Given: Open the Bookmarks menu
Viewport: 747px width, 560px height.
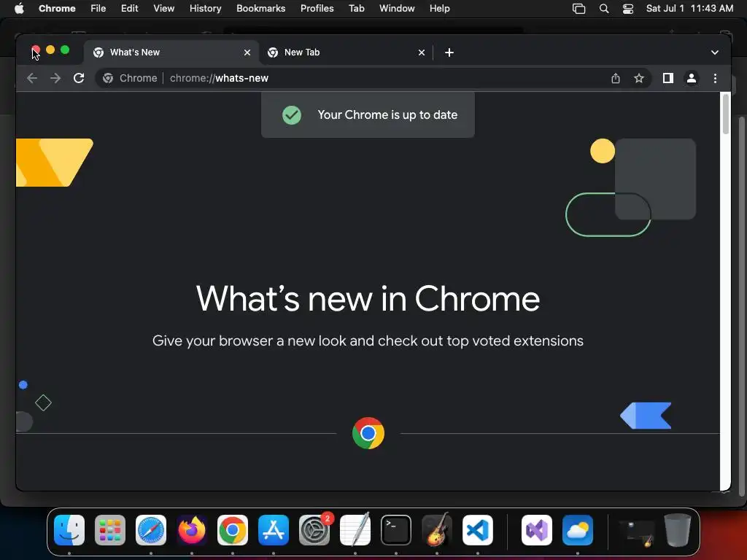Looking at the screenshot, I should point(260,9).
